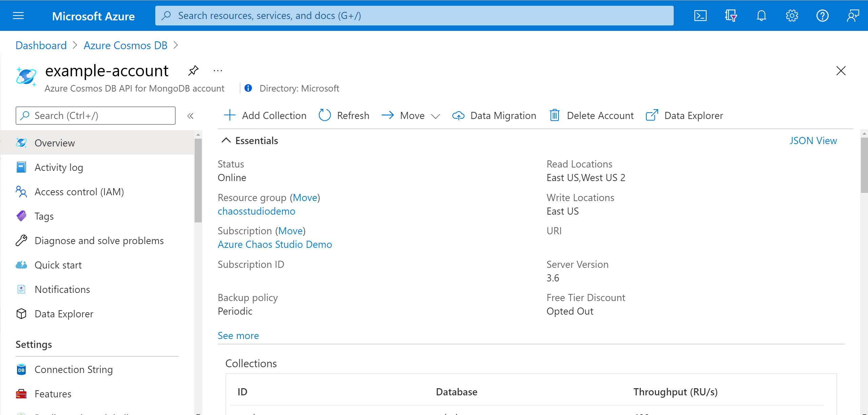Click the JSON View toggle link
The image size is (868, 415).
813,141
